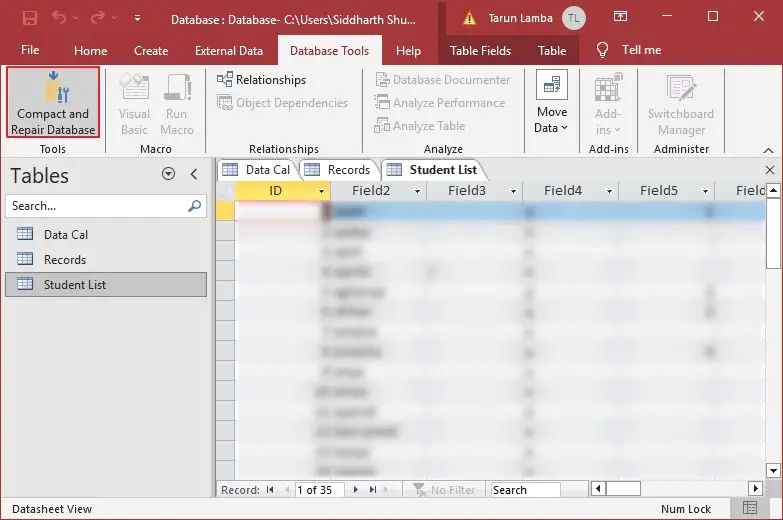Collapse the ribbon with the chevron
Viewport: 783px width, 520px height.
click(x=769, y=150)
